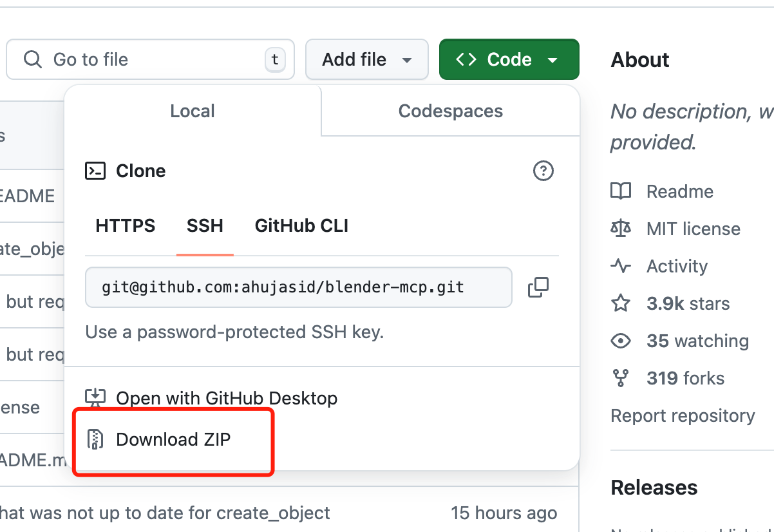Screen dimensions: 774x532
Task: Copy the SSH clone URL to clipboard
Action: tap(538, 287)
